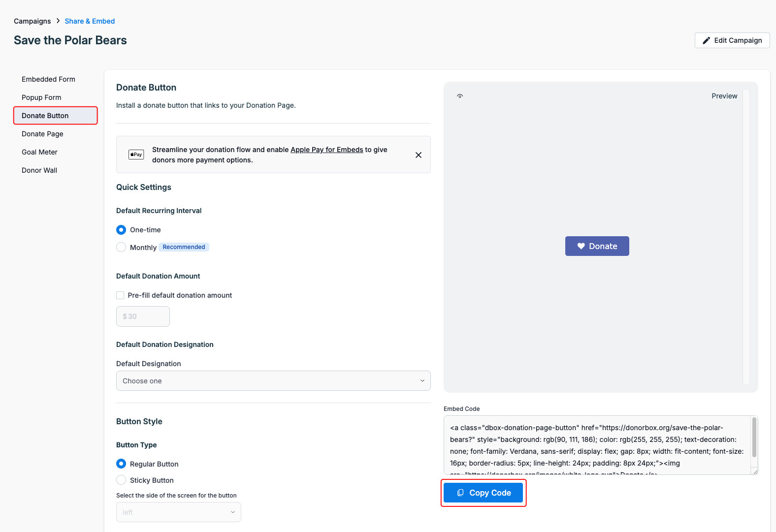Switch to Goal Meter section
776x532 pixels.
(x=39, y=152)
